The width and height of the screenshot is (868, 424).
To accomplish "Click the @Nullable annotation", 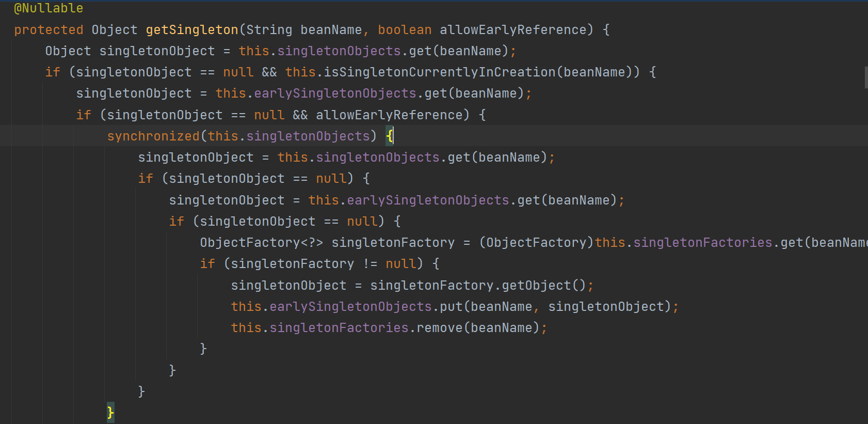I will pyautogui.click(x=49, y=8).
